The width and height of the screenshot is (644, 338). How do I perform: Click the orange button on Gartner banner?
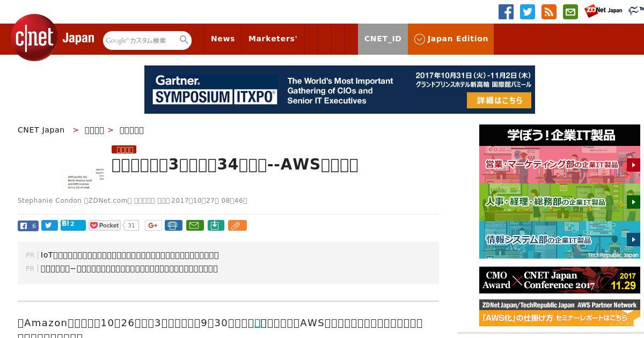pos(499,100)
